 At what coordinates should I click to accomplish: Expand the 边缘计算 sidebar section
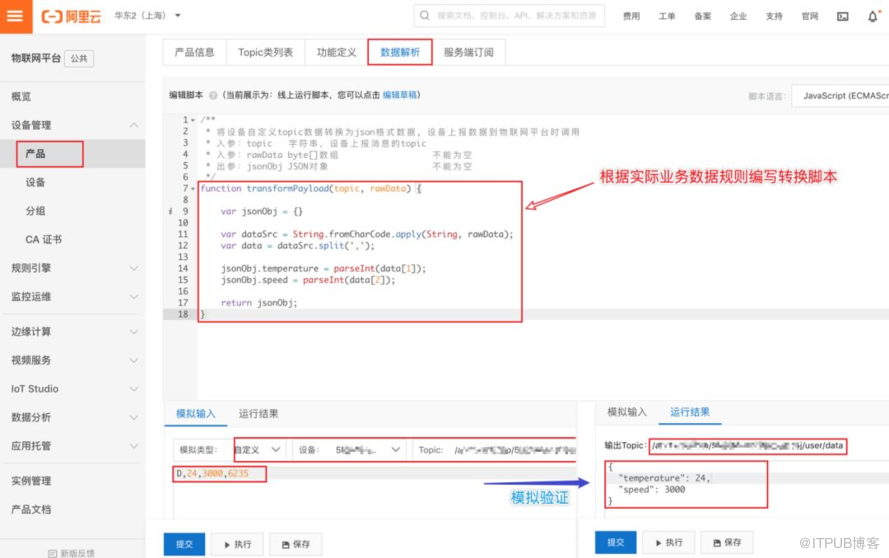click(73, 331)
